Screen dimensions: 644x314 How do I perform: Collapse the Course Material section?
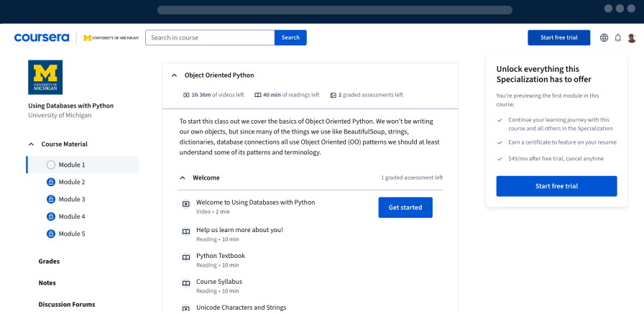(x=31, y=144)
